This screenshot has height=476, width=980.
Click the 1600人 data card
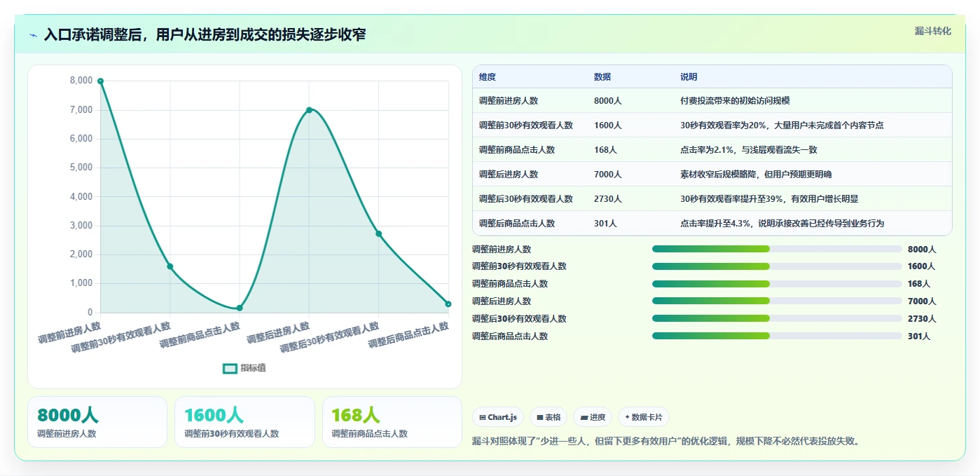[244, 422]
